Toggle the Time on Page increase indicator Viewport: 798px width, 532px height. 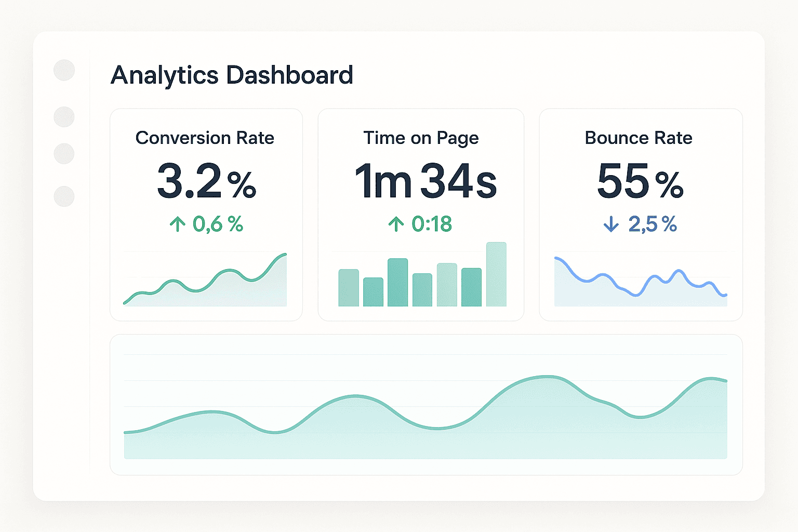tap(420, 224)
